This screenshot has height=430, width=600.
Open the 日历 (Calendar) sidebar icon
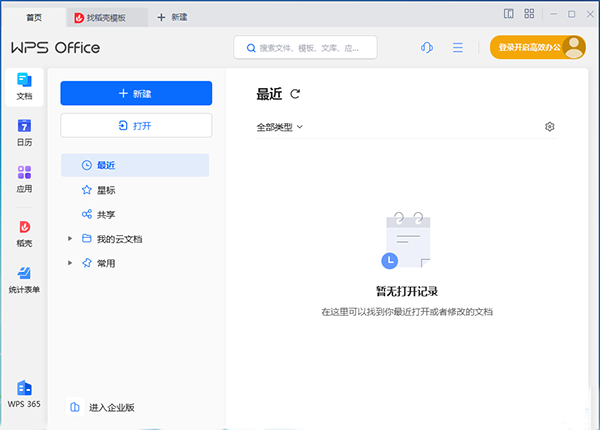24,133
